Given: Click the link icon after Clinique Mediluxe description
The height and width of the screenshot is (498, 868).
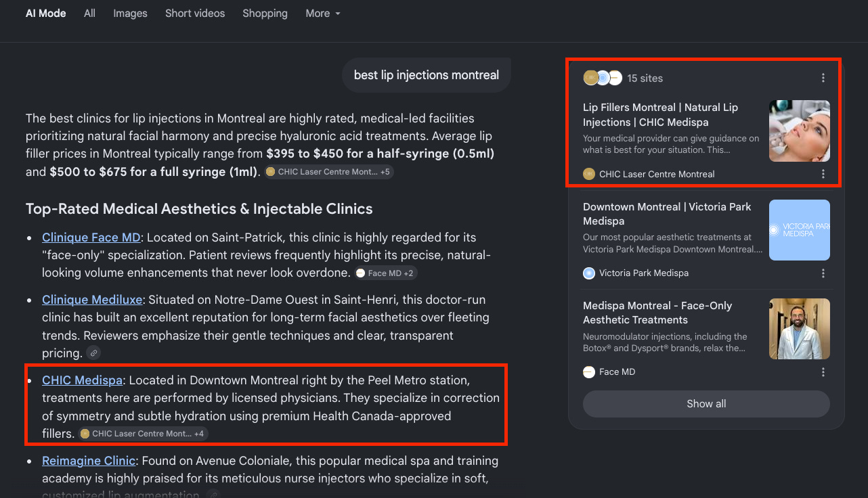Looking at the screenshot, I should click(93, 353).
